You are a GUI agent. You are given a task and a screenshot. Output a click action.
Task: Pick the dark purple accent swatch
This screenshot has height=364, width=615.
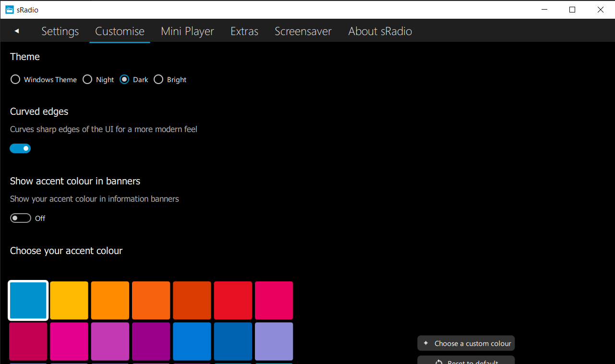(151, 341)
